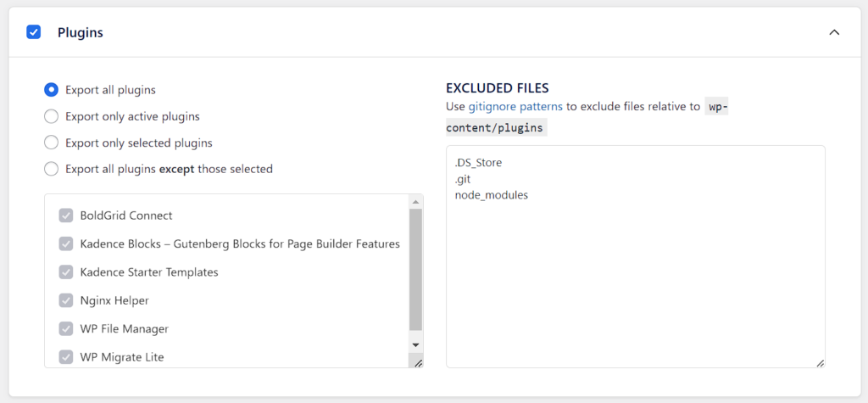Check the Kadence Starter Templates plugin

point(66,272)
